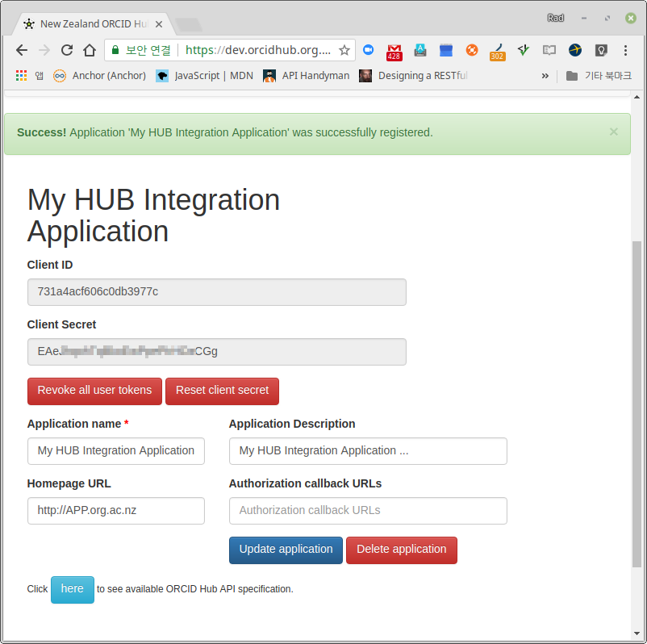
Task: Open the apps grid bookmark icon
Action: pos(21,76)
